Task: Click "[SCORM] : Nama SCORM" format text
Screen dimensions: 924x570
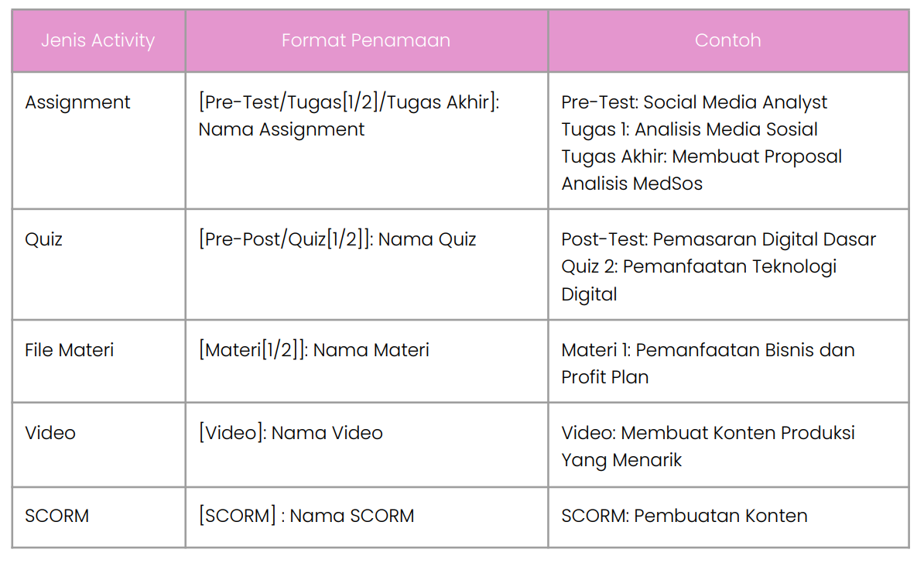Action: tap(306, 516)
